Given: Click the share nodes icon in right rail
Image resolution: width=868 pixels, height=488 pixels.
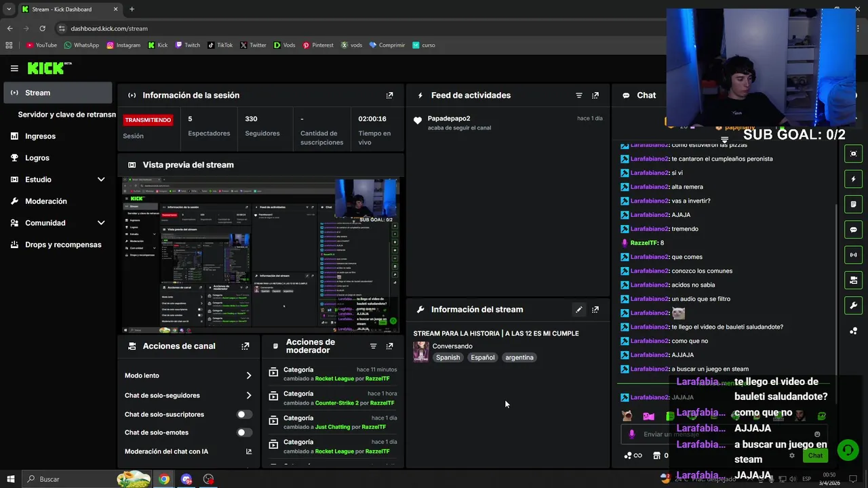Looking at the screenshot, I should pyautogui.click(x=853, y=331).
